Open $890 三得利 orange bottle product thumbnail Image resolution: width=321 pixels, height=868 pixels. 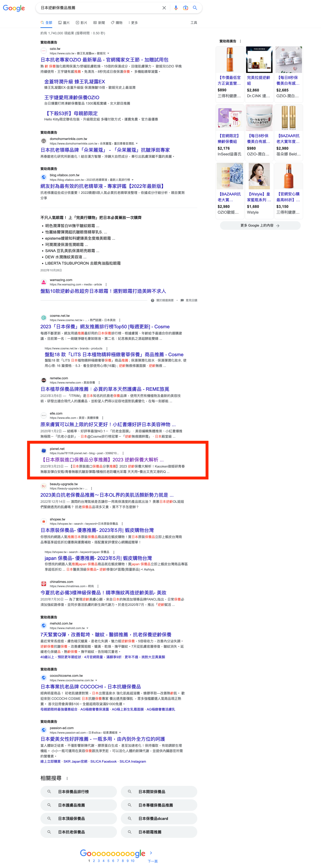(230, 60)
